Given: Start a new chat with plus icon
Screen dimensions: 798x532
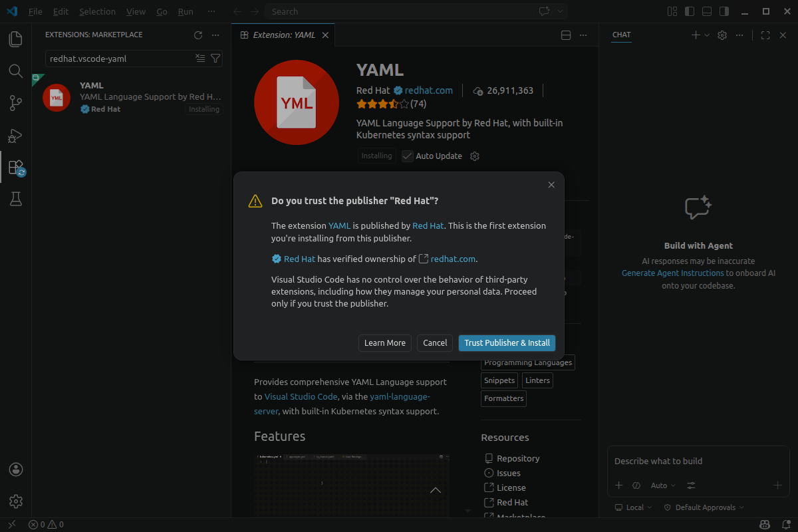Looking at the screenshot, I should (x=696, y=35).
